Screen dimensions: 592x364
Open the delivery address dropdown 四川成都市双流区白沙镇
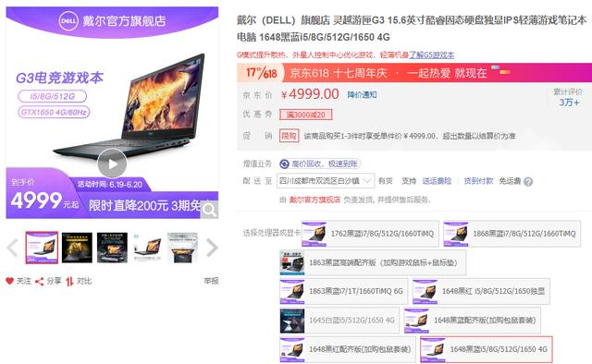click(x=326, y=181)
